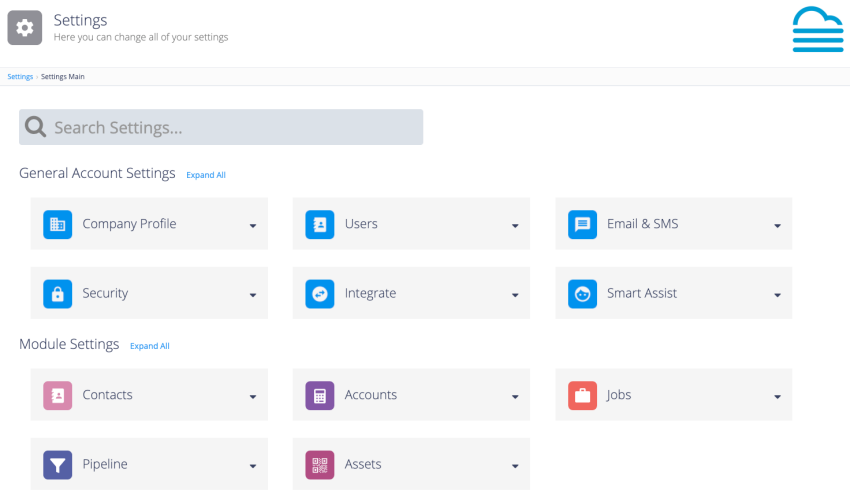Click the Jobs briefcase icon
Image resolution: width=850 pixels, height=502 pixels.
(x=582, y=395)
